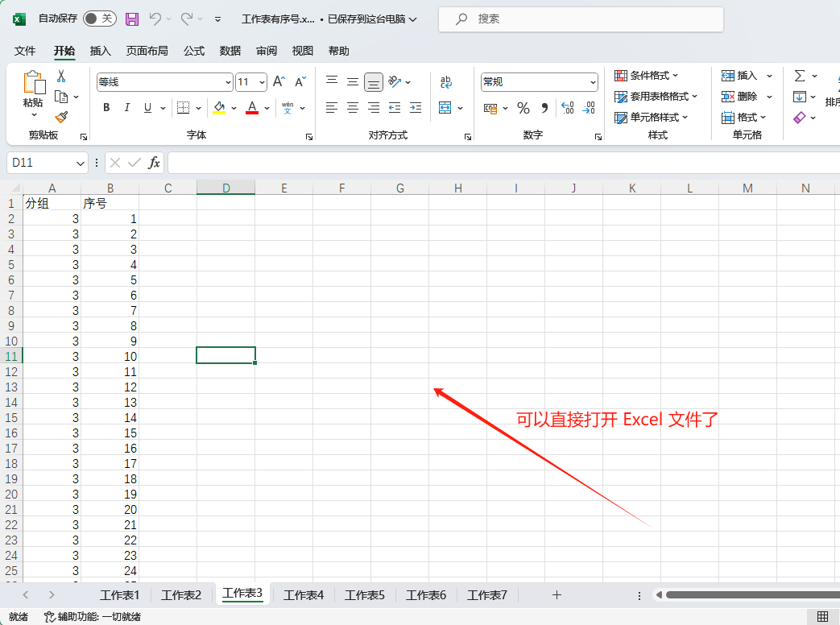Increase font size with larger A icon

pyautogui.click(x=279, y=81)
